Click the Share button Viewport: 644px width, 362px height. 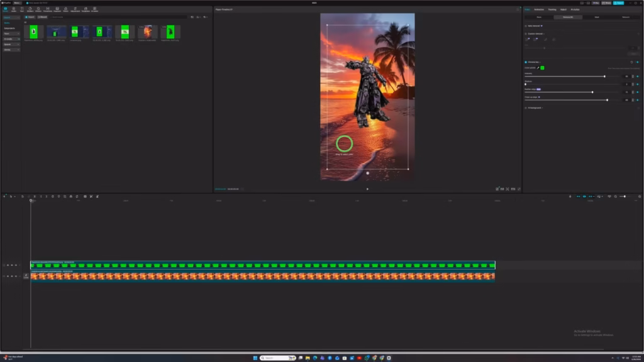pos(606,3)
